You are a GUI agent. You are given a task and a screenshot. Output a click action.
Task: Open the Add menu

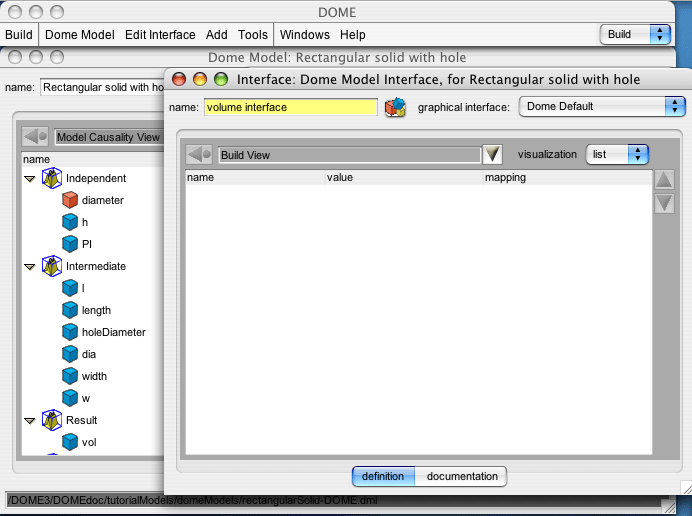pyautogui.click(x=217, y=34)
